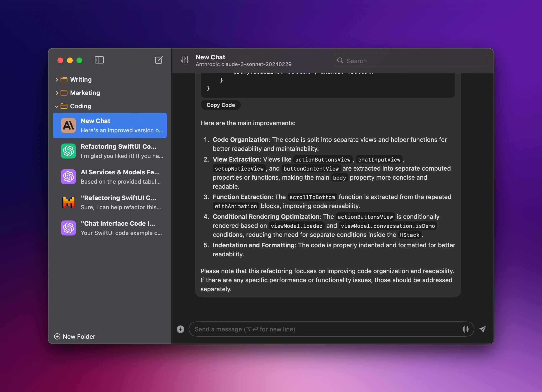The height and width of the screenshot is (392, 542).
Task: Select the Chat Interface Code I... chat
Action: pos(110,227)
